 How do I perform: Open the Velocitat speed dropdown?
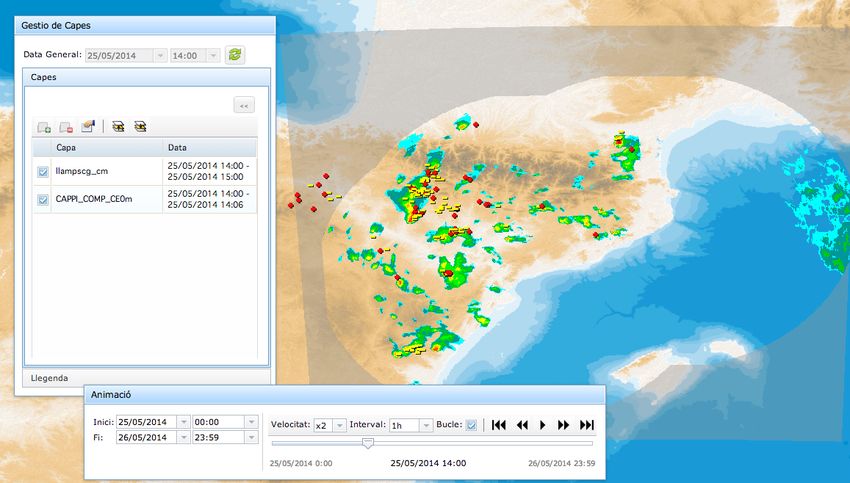[339, 425]
